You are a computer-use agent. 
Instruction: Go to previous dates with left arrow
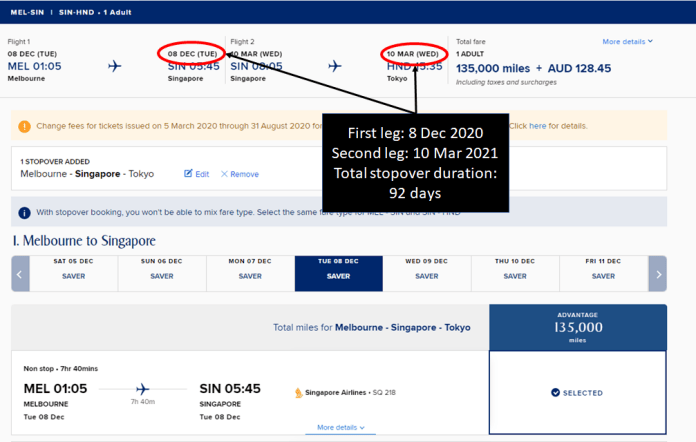click(x=20, y=273)
